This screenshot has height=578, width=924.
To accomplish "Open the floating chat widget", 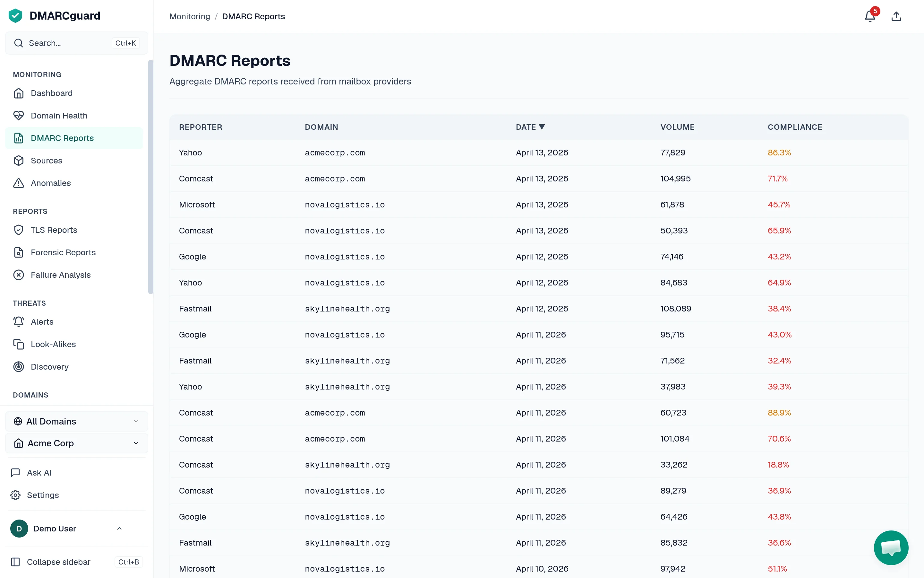I will (891, 547).
